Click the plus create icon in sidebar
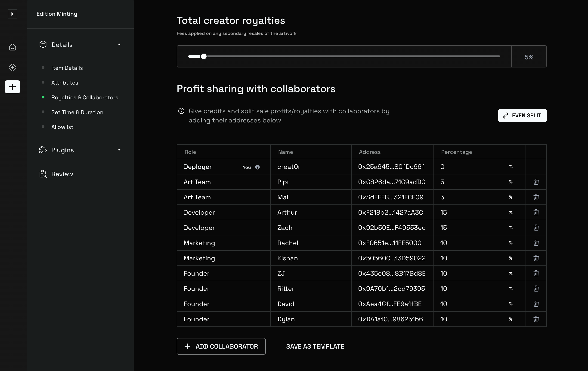The width and height of the screenshot is (588, 371). pyautogui.click(x=12, y=87)
